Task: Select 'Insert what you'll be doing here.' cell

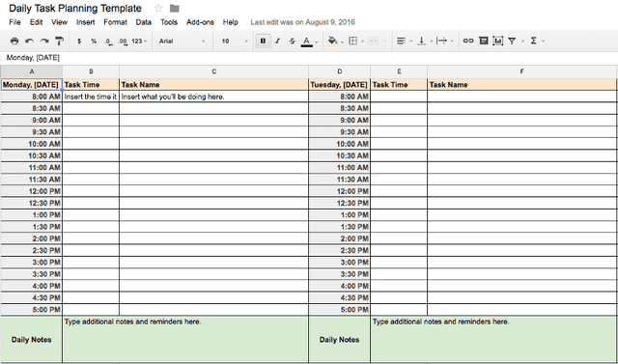Action: tap(213, 97)
